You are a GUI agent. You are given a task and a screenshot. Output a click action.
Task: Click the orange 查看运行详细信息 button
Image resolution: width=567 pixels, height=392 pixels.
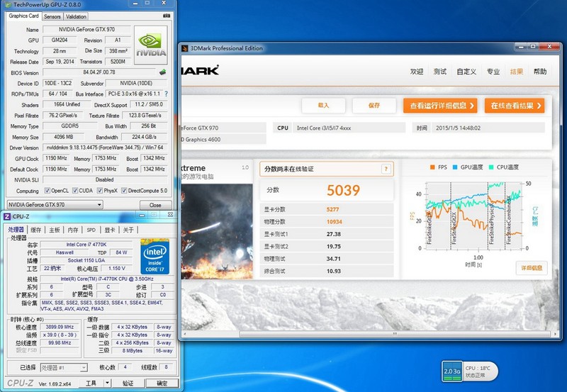pos(440,106)
